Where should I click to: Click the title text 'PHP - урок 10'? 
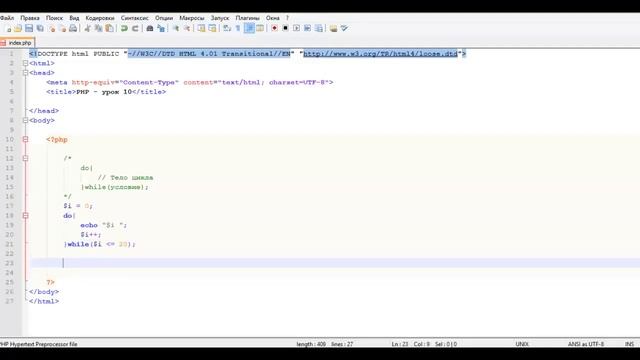(x=104, y=92)
